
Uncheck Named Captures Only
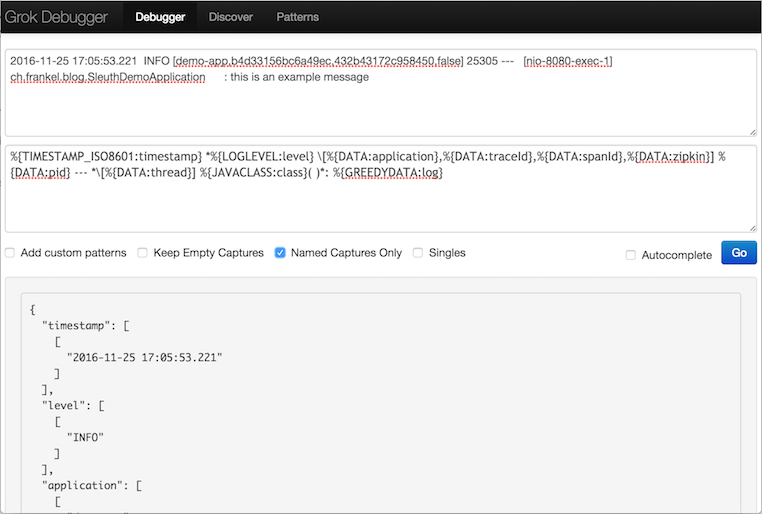(x=280, y=253)
